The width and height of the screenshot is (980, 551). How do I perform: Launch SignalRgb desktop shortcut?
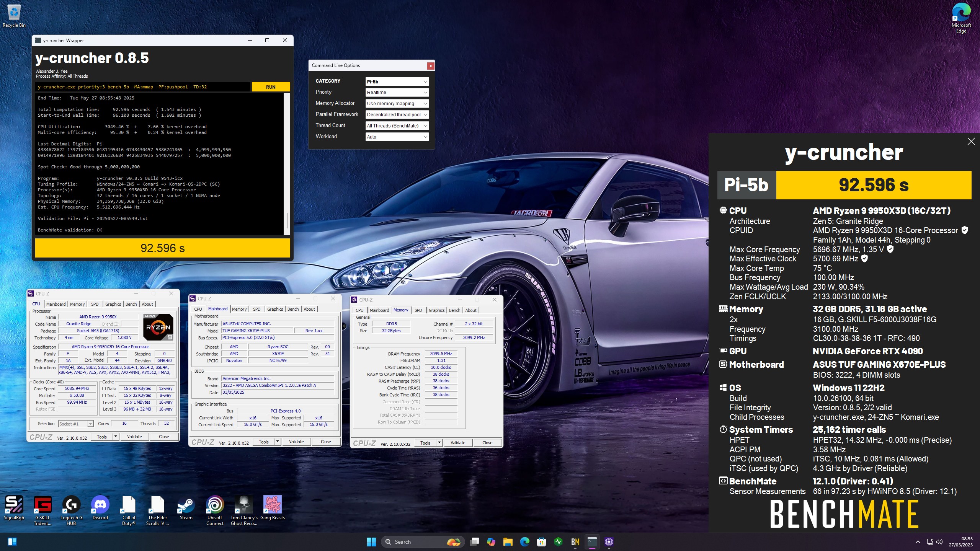14,509
